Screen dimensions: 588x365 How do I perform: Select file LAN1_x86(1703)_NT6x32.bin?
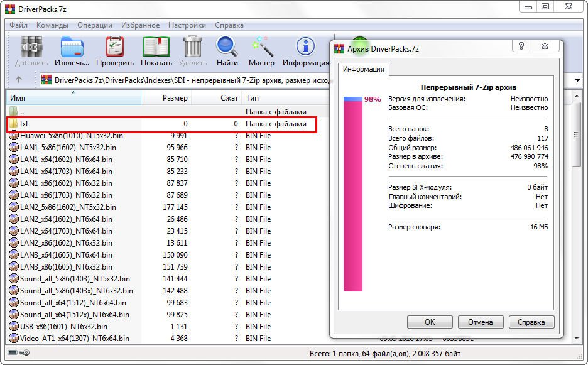click(66, 195)
